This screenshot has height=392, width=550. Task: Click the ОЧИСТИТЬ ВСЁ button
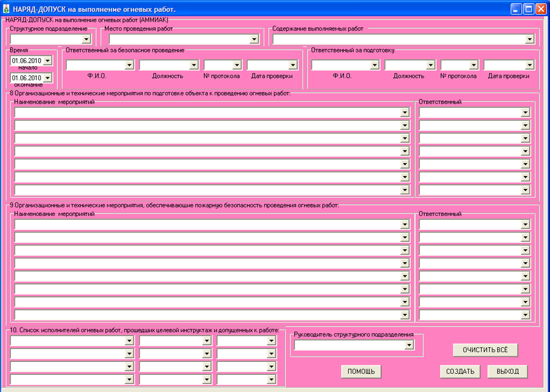[485, 350]
